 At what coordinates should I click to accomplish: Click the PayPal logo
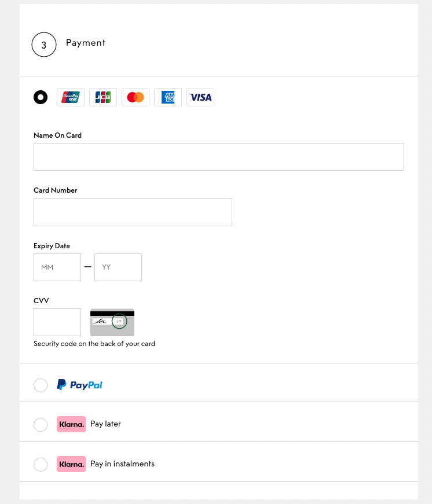point(79,385)
